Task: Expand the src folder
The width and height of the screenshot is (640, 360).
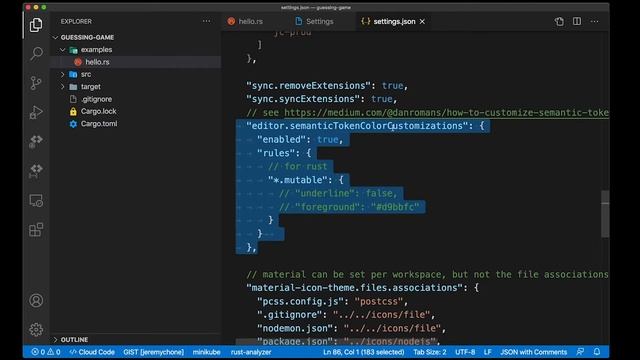Action: [62, 74]
